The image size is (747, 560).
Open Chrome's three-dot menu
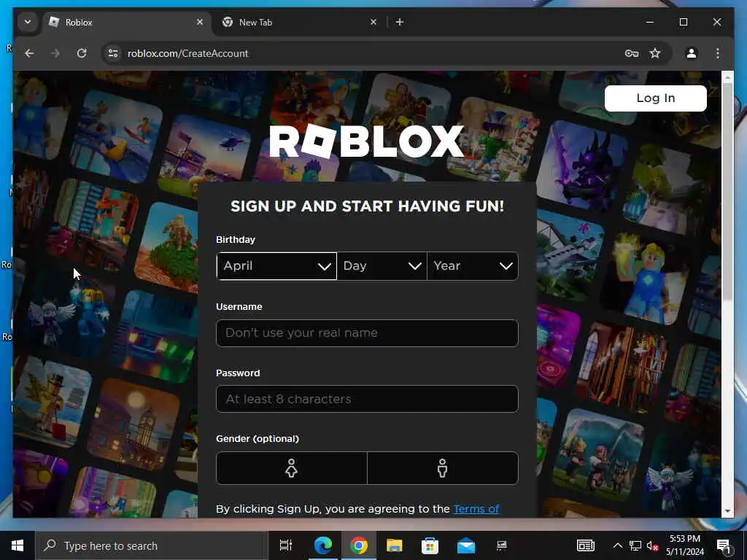pos(718,53)
